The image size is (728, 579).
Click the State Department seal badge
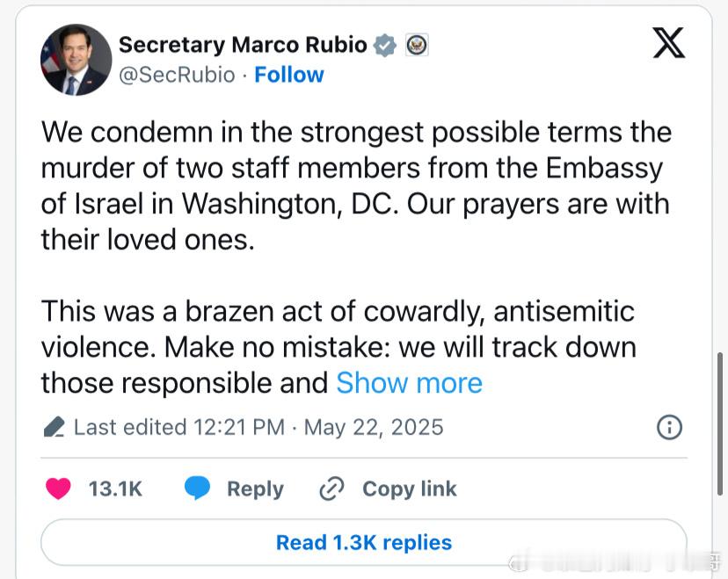(x=417, y=45)
